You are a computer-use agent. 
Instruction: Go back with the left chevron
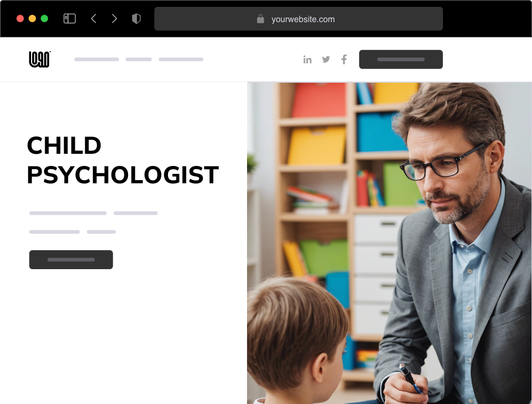point(94,18)
